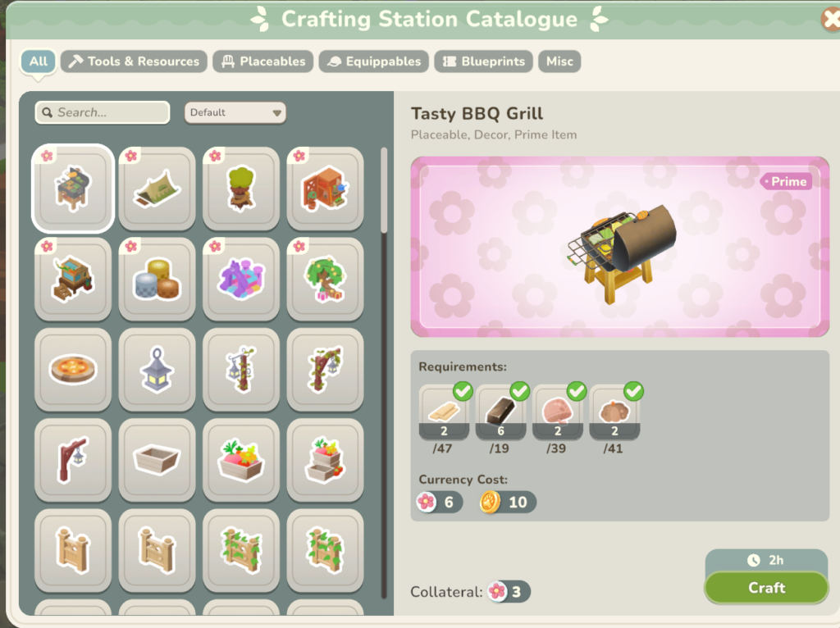Click the dark ingot requirement slot

point(501,412)
